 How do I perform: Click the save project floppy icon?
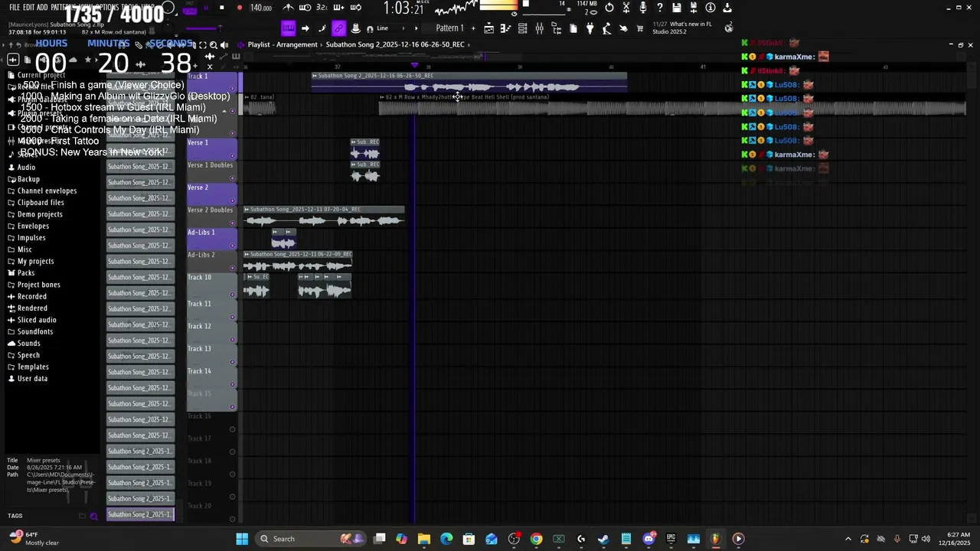pyautogui.click(x=677, y=8)
